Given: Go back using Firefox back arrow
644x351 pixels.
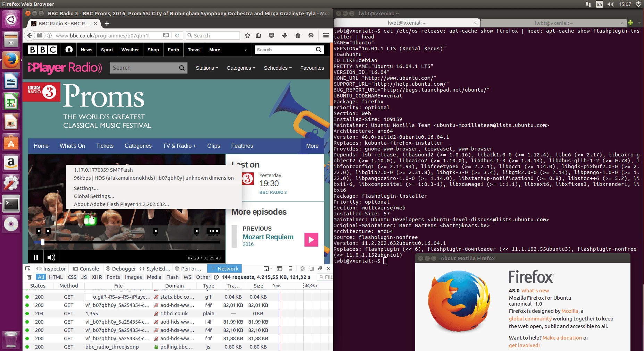Looking at the screenshot, I should (30, 35).
